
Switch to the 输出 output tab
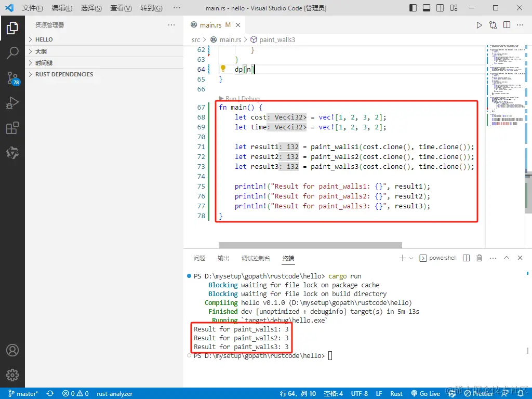tap(223, 258)
